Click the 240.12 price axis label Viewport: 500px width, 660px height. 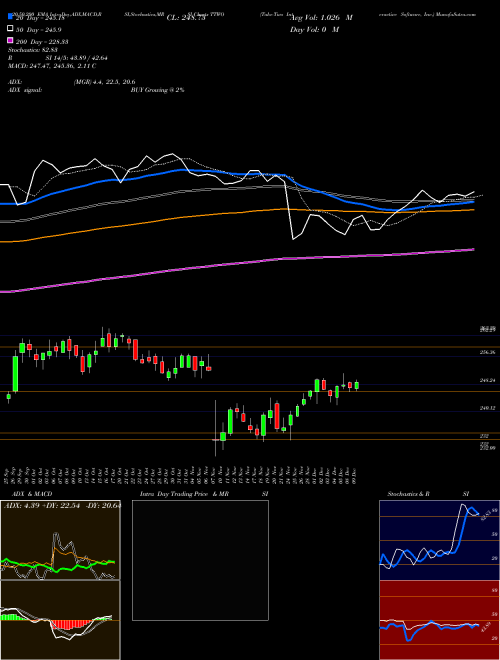click(487, 408)
